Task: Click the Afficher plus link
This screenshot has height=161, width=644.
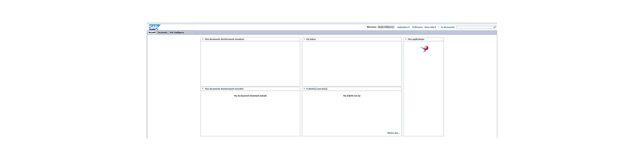Action: (394, 133)
